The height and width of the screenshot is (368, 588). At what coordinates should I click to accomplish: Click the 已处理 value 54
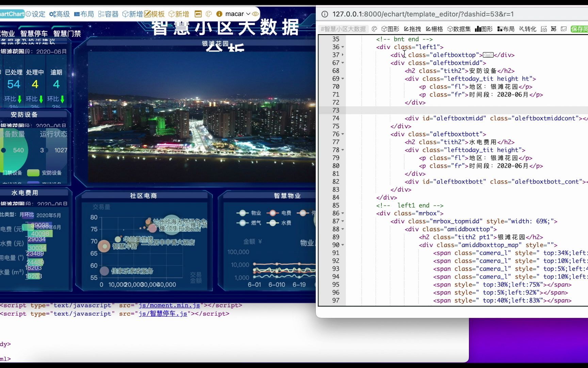click(14, 84)
